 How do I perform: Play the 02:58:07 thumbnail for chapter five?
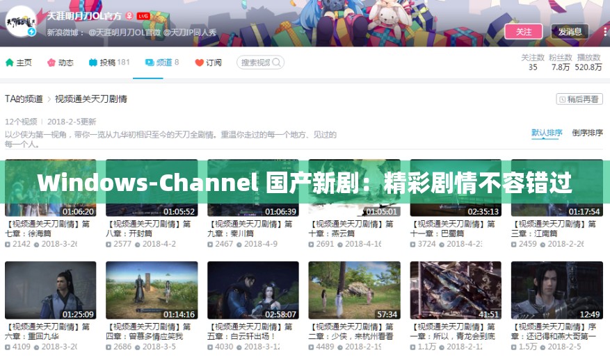253,290
